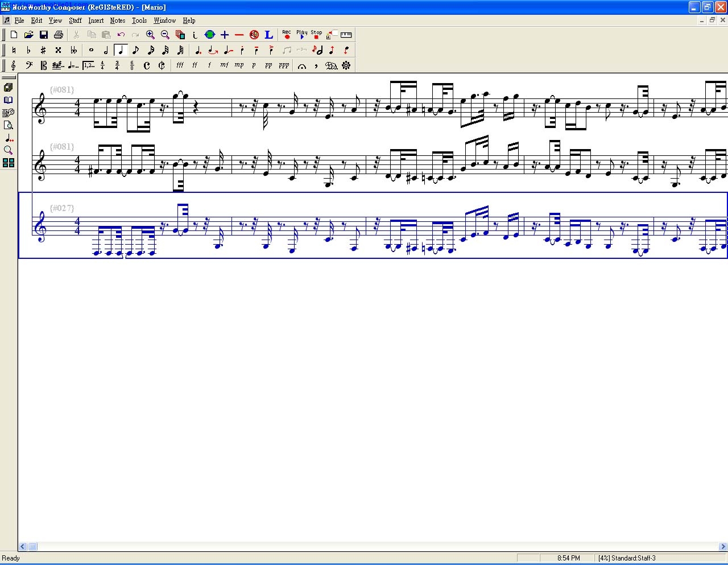Viewport: 728px width, 565px height.
Task: Open a file with the folder icon
Action: click(x=28, y=35)
